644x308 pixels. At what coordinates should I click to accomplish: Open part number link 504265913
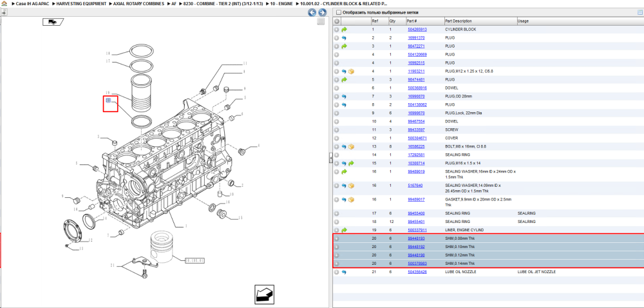coord(417,30)
